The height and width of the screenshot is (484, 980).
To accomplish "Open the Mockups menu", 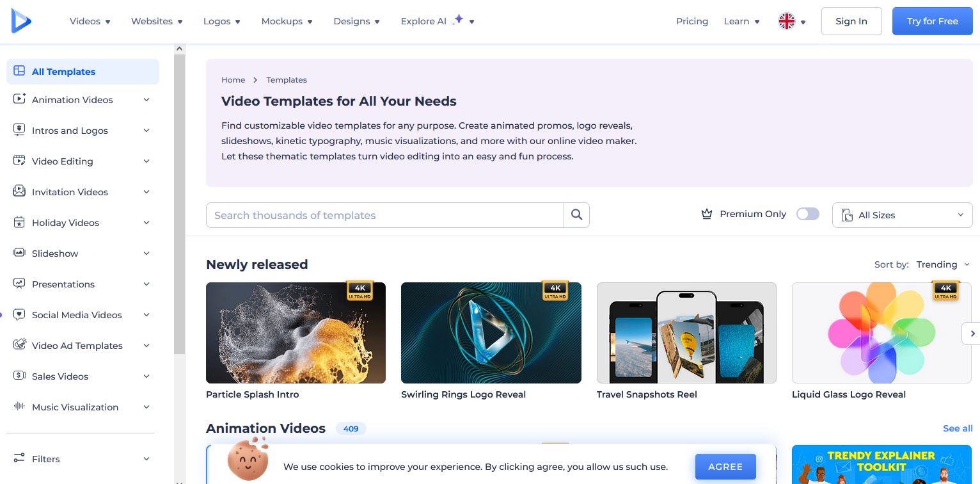I will (287, 21).
